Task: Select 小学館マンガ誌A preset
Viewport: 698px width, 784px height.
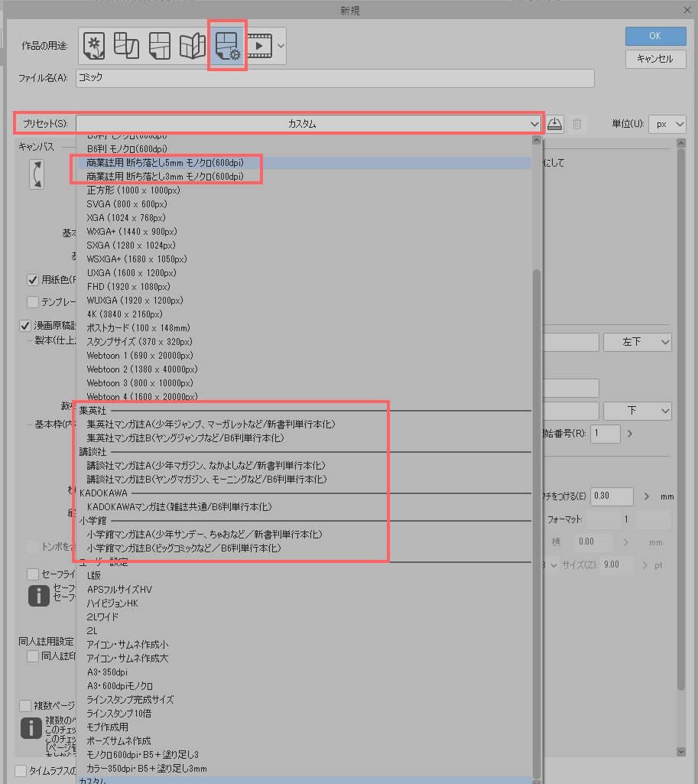Action: point(304,534)
